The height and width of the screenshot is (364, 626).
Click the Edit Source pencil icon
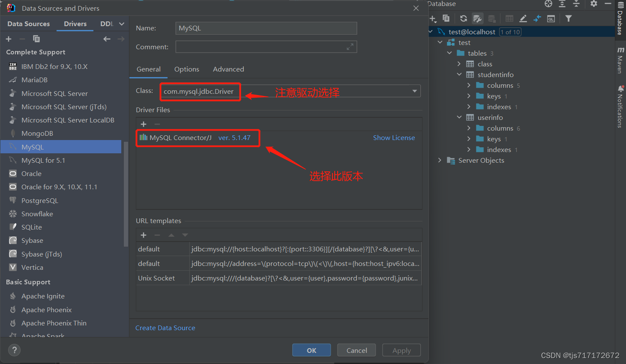[x=523, y=18]
